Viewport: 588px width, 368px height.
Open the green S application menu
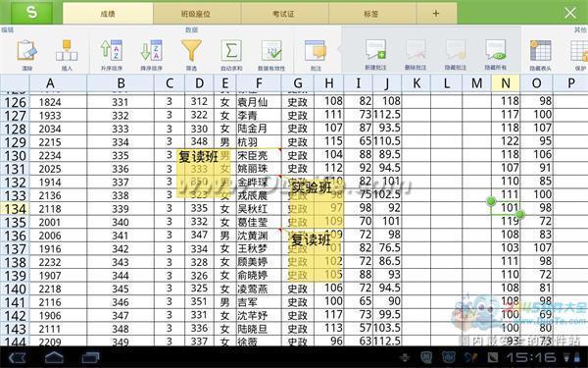32,12
